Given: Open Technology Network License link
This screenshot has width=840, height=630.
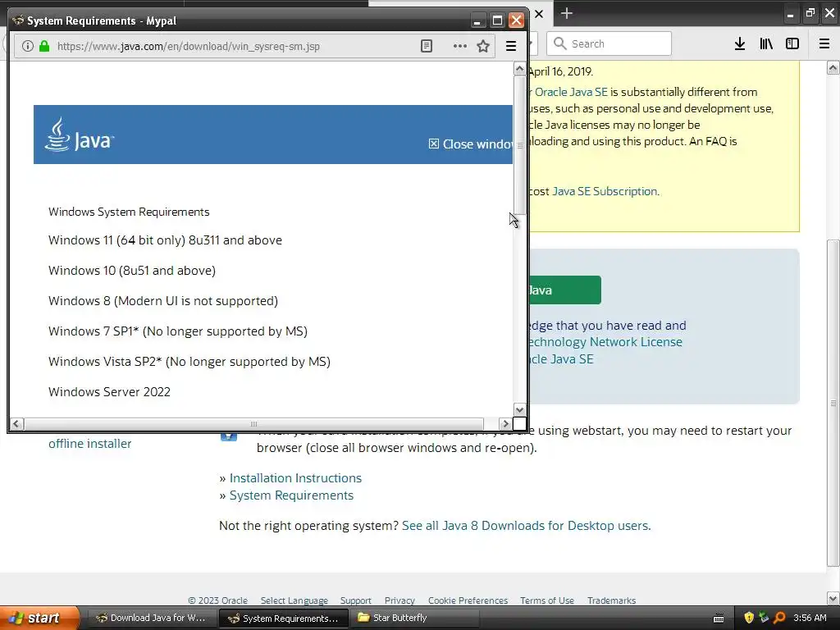Looking at the screenshot, I should tap(605, 342).
